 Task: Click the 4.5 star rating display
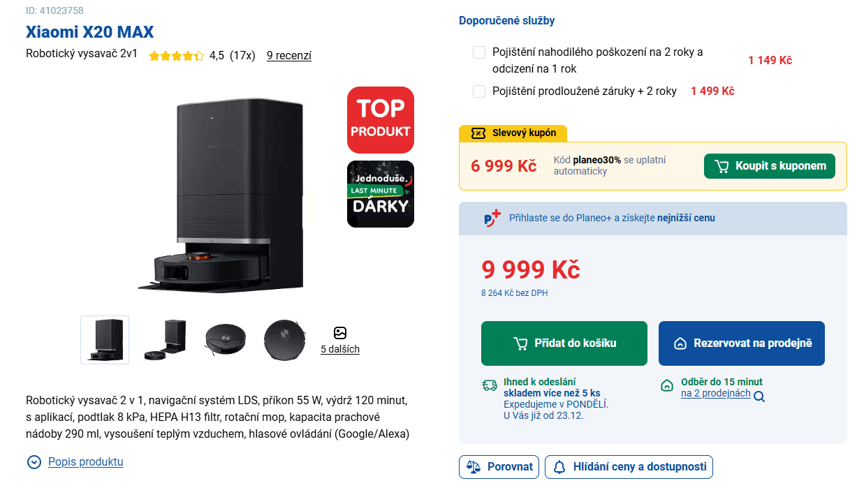tap(177, 55)
